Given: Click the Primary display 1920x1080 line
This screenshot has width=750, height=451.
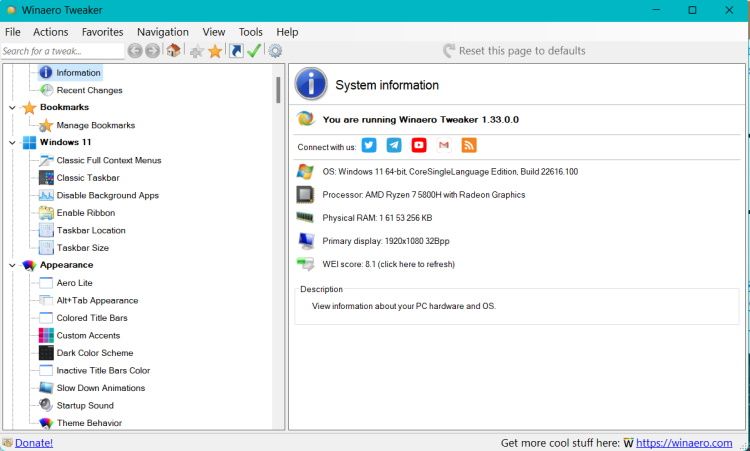Looking at the screenshot, I should tap(386, 241).
